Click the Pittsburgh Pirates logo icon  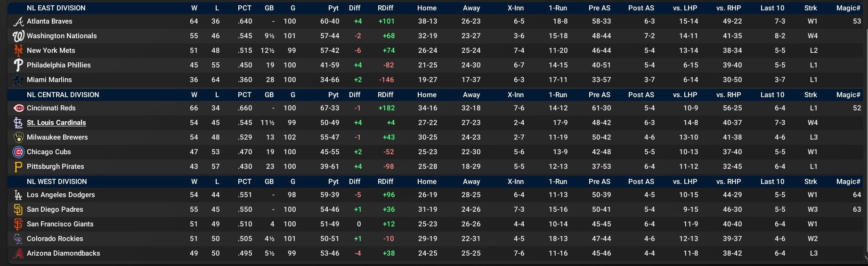(18, 167)
